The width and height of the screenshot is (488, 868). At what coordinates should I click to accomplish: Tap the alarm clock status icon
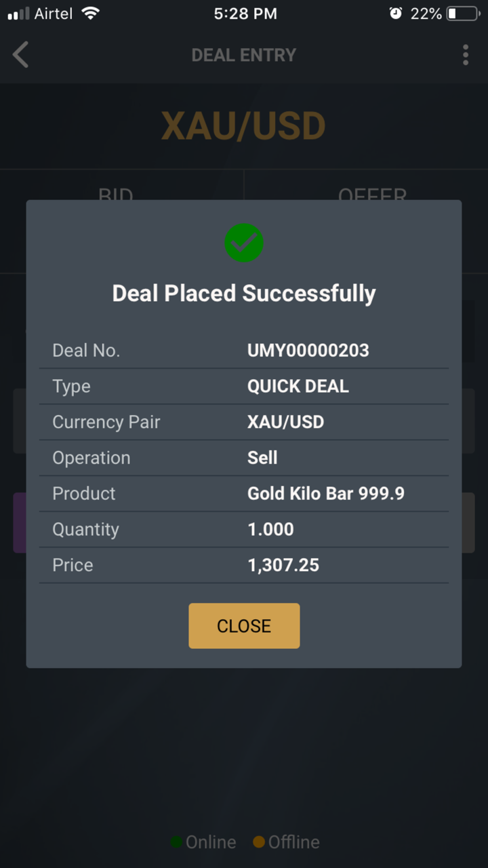pos(396,14)
